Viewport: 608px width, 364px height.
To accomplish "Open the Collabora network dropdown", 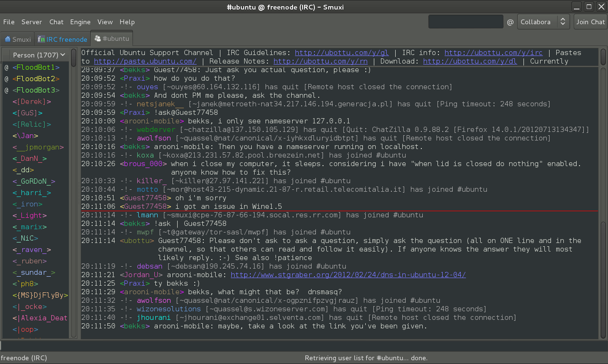I will [x=543, y=22].
